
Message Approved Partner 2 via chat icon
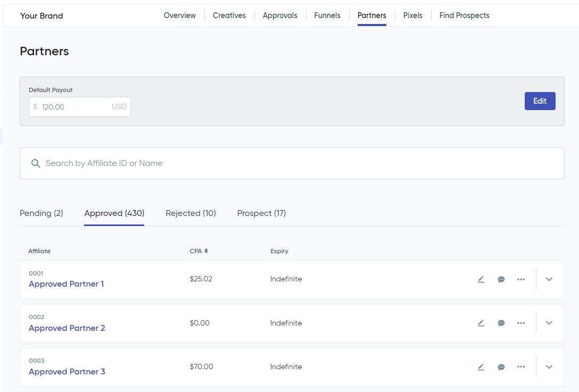(501, 323)
